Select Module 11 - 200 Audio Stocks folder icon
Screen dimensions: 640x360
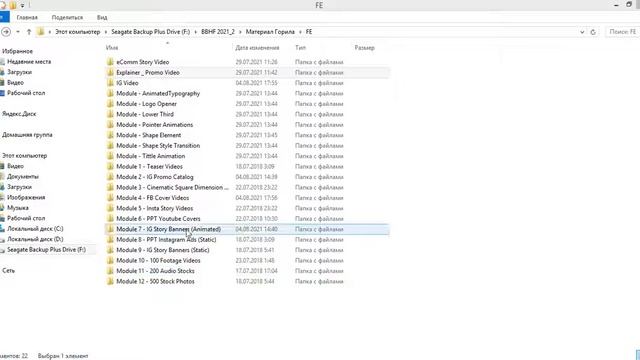pos(110,271)
